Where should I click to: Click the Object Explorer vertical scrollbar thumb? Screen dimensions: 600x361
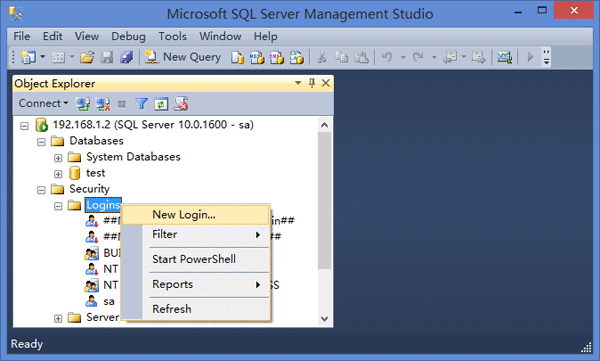[324, 200]
